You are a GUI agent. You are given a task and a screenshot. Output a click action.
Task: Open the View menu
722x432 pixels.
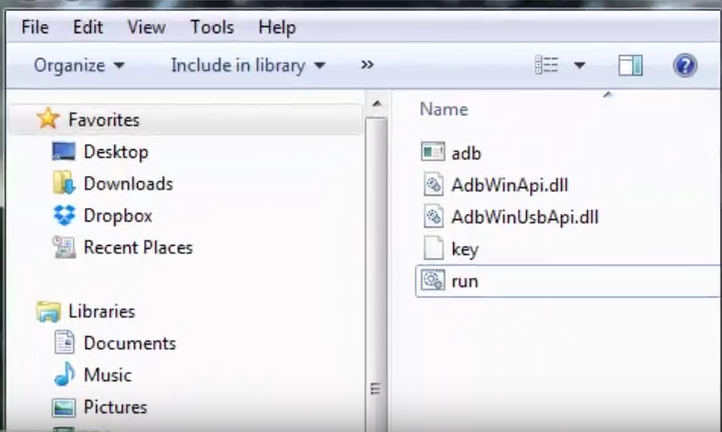tap(146, 27)
